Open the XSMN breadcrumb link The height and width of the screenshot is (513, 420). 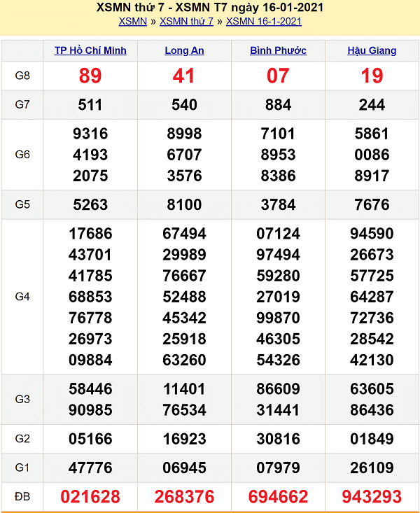pyautogui.click(x=132, y=21)
